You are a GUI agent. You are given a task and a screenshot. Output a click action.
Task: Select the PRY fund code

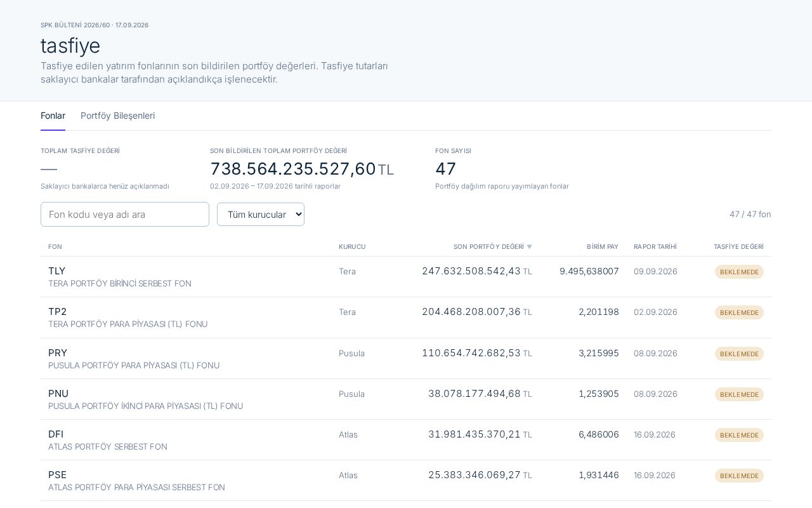(x=58, y=353)
